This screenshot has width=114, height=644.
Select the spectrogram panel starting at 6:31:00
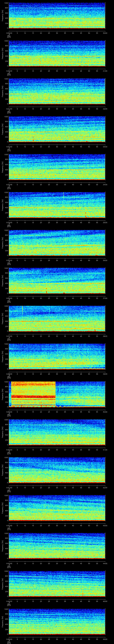[57, 91]
